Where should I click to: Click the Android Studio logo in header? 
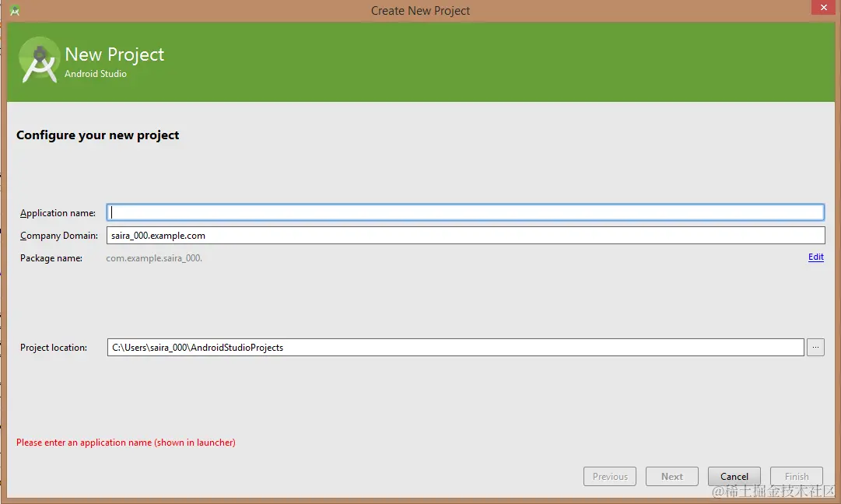(x=39, y=60)
